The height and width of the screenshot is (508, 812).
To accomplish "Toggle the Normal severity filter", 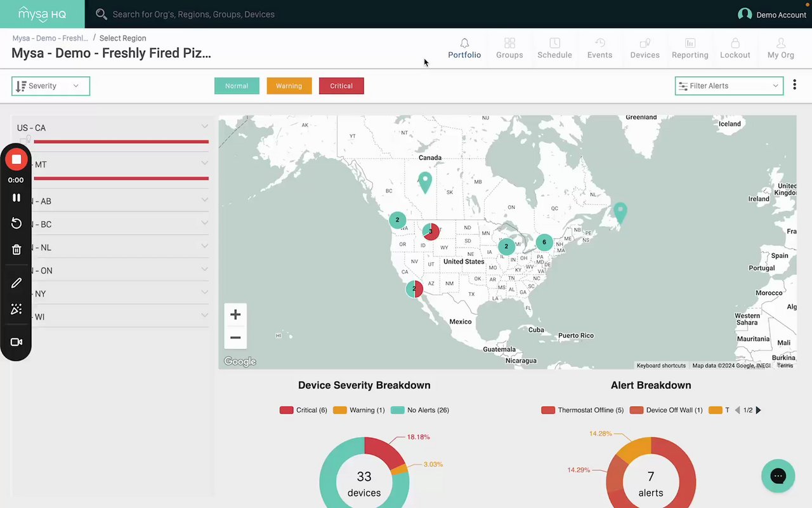I will (237, 86).
